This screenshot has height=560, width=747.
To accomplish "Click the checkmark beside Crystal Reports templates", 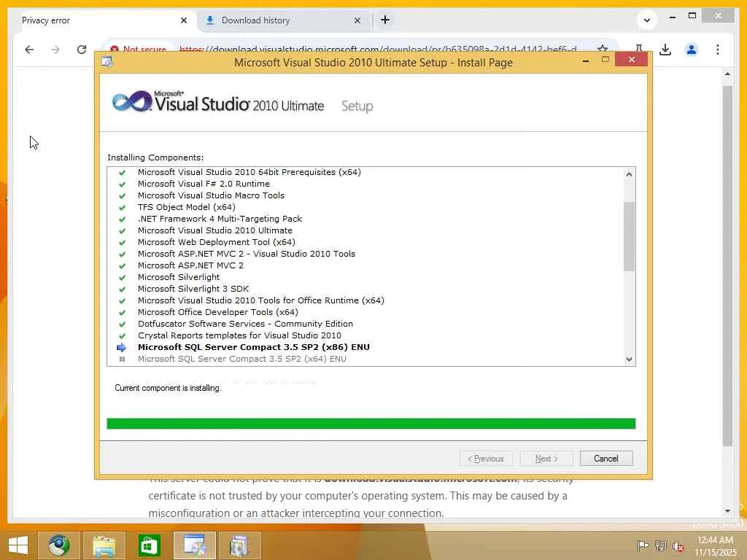I will pyautogui.click(x=122, y=335).
